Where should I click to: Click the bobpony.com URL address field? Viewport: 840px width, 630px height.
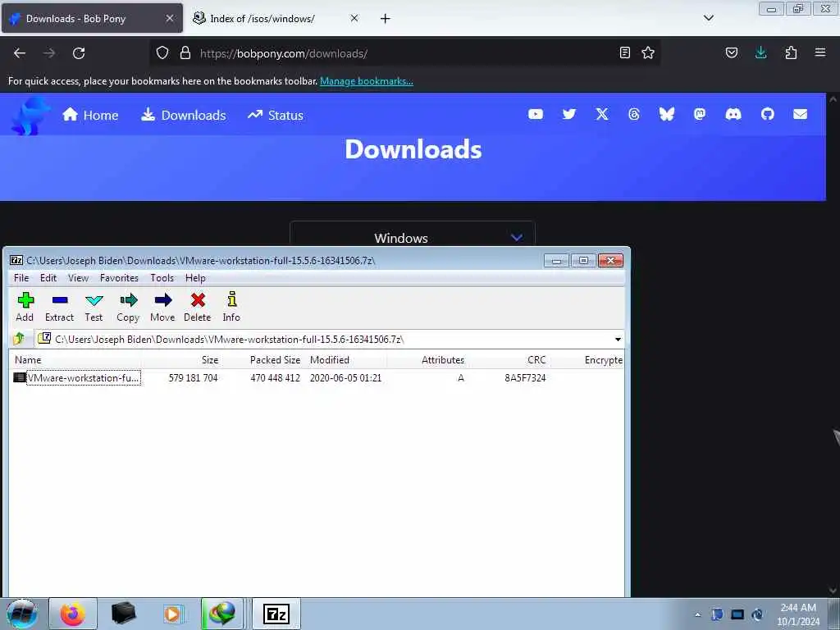click(x=407, y=53)
